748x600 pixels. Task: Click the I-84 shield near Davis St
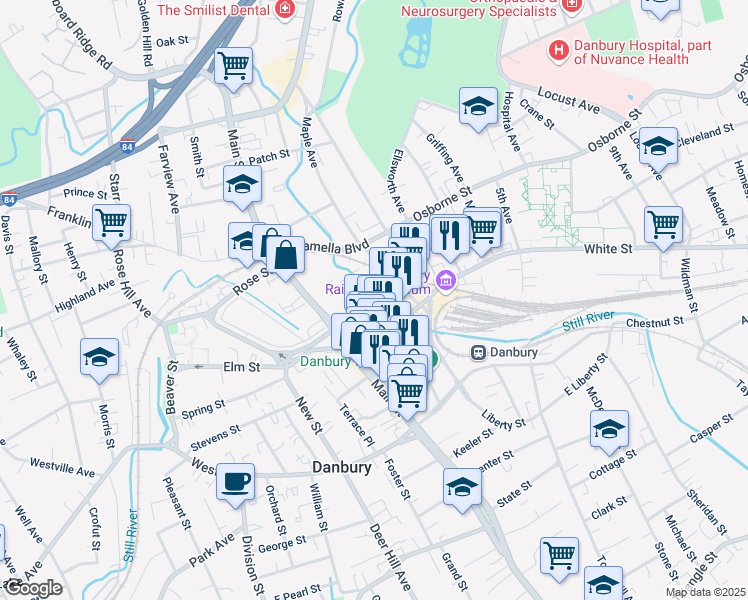coord(9,198)
